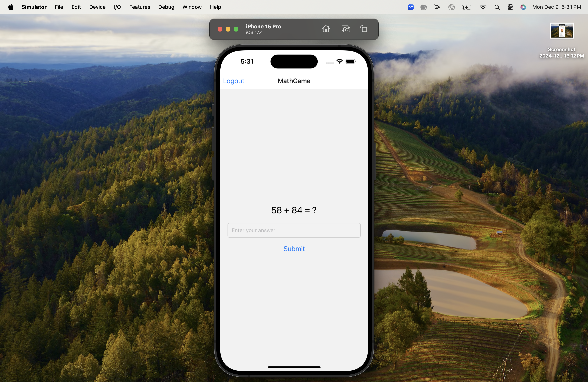The image size is (588, 382).
Task: Select the MathGame title in navigation bar
Action: coord(294,81)
